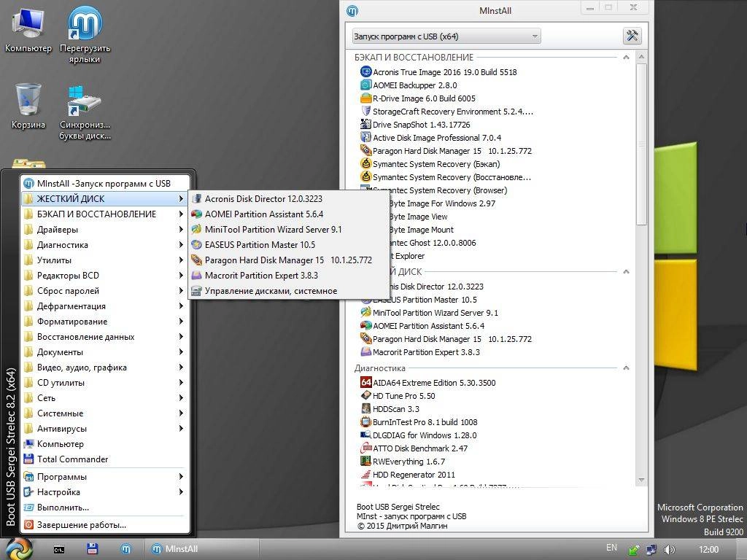Click the MInstAll pinned taskbar icon
The width and height of the screenshot is (747, 560).
pos(125,549)
